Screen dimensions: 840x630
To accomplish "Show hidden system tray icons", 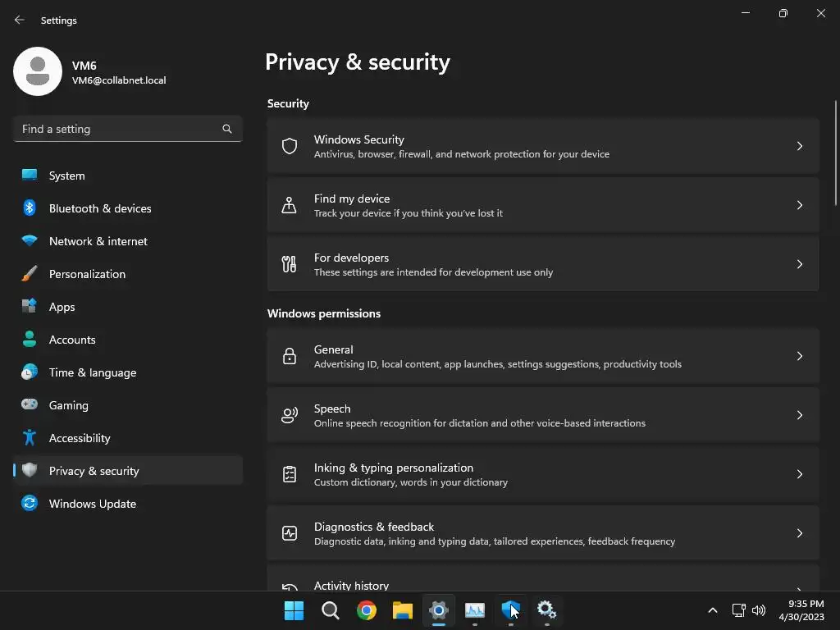I will tap(712, 609).
